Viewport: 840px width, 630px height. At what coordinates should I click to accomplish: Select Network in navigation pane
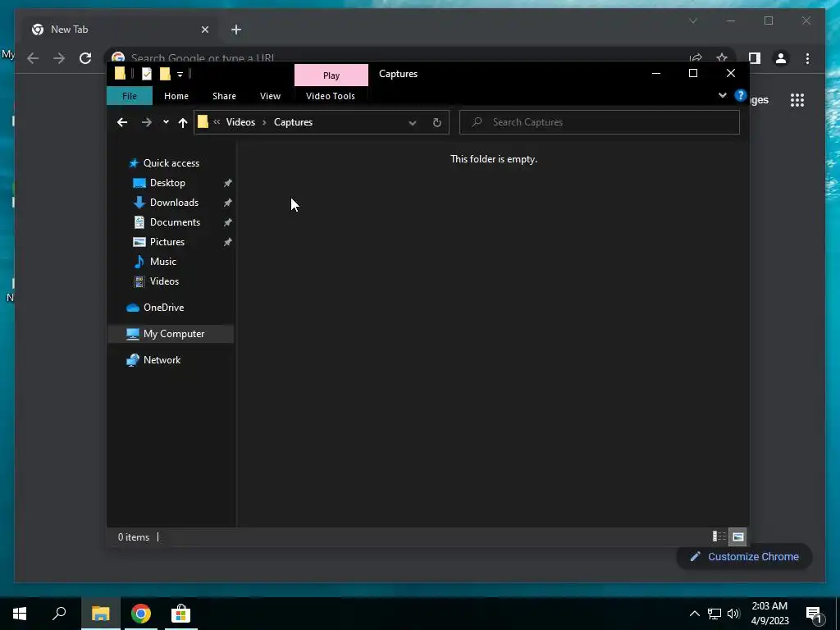click(x=162, y=360)
